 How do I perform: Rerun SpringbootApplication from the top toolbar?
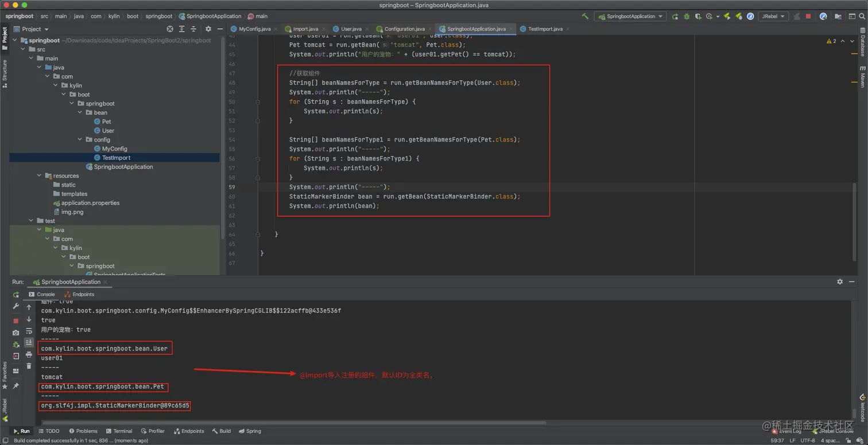click(x=675, y=17)
